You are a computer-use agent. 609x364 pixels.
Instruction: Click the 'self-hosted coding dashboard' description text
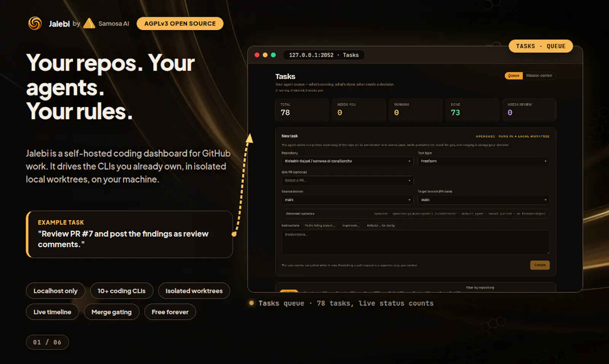[x=128, y=166]
